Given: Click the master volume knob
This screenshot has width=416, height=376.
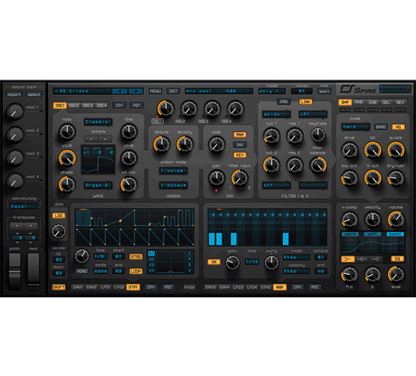Looking at the screenshot, I should point(396,220).
